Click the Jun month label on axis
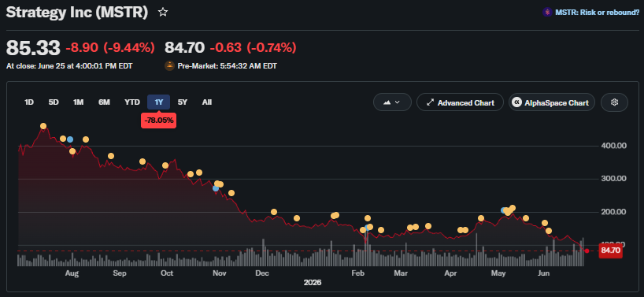644x297 pixels. point(544,273)
